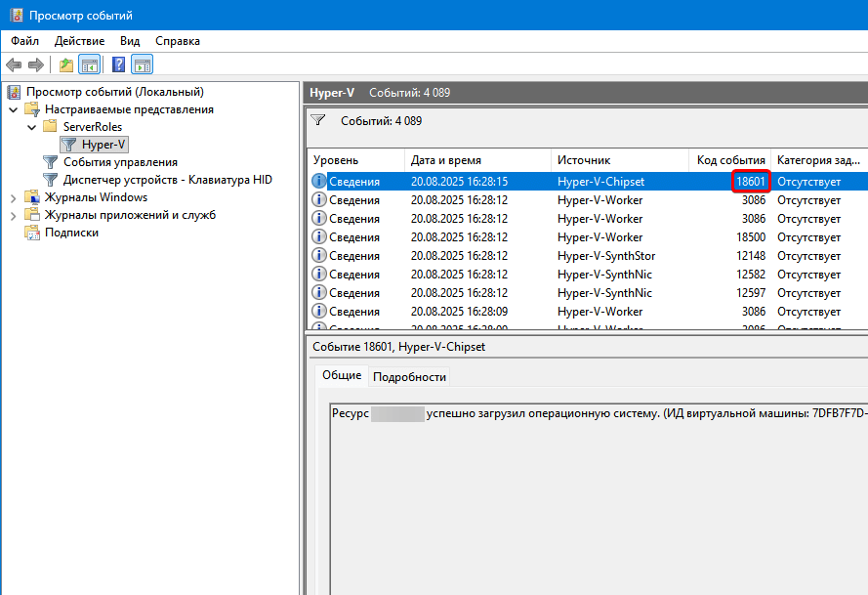Click the filter funnel icon above event list
Viewport: 868px width, 595px height.
coord(318,120)
